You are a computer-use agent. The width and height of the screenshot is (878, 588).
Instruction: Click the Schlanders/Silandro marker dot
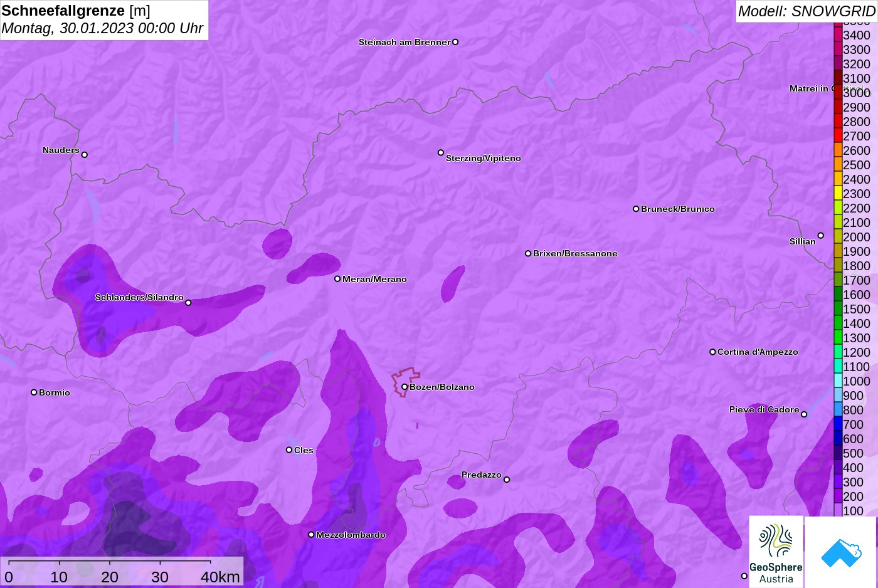[x=188, y=303]
